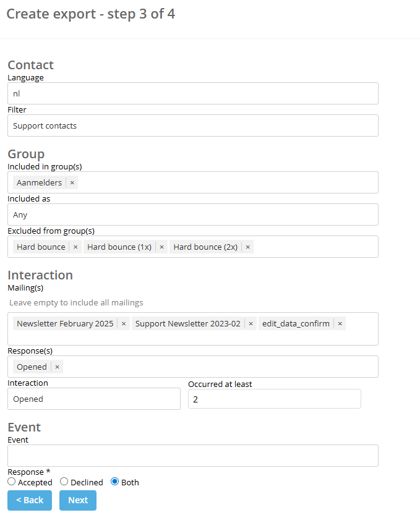Remove the Hard bounce exclusion tag
This screenshot has height=523, width=420.
coord(75,246)
